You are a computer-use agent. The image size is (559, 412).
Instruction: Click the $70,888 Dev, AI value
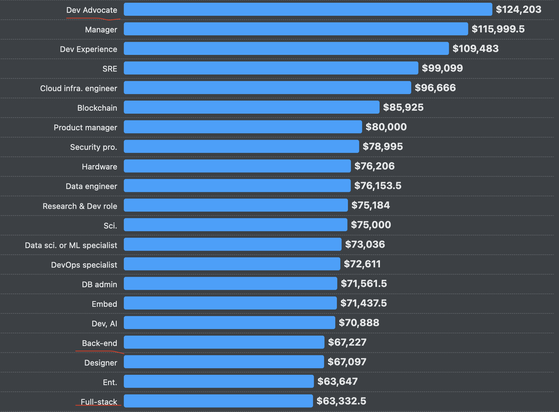[359, 323]
